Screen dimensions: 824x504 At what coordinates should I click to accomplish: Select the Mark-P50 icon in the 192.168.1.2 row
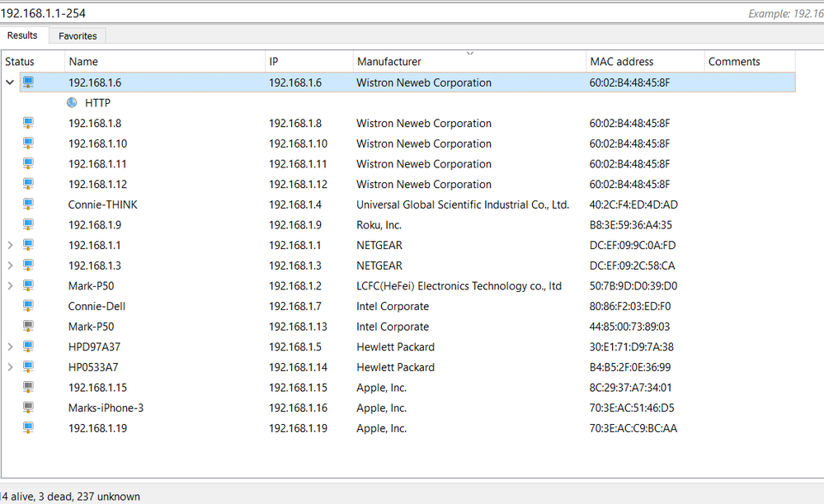(28, 285)
